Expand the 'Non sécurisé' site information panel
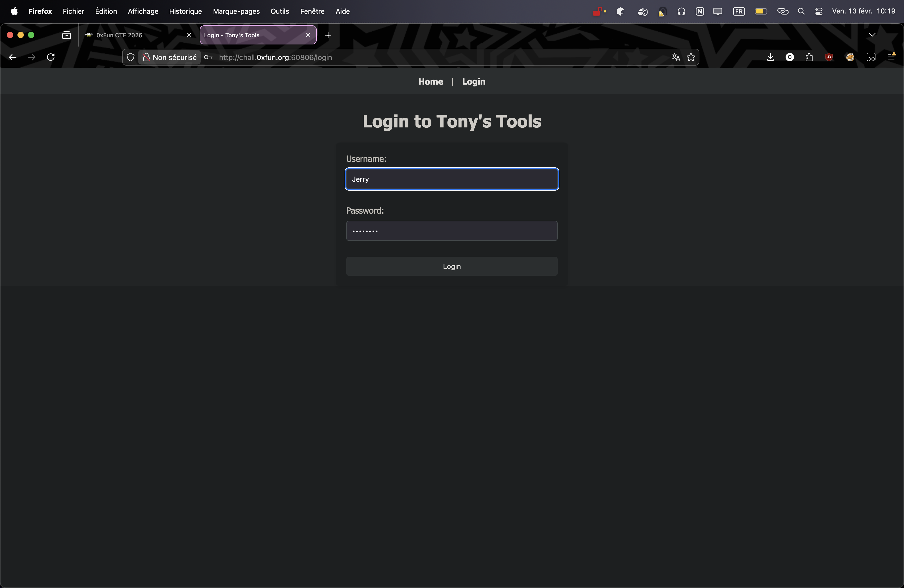Viewport: 904px width, 588px height. (x=170, y=57)
